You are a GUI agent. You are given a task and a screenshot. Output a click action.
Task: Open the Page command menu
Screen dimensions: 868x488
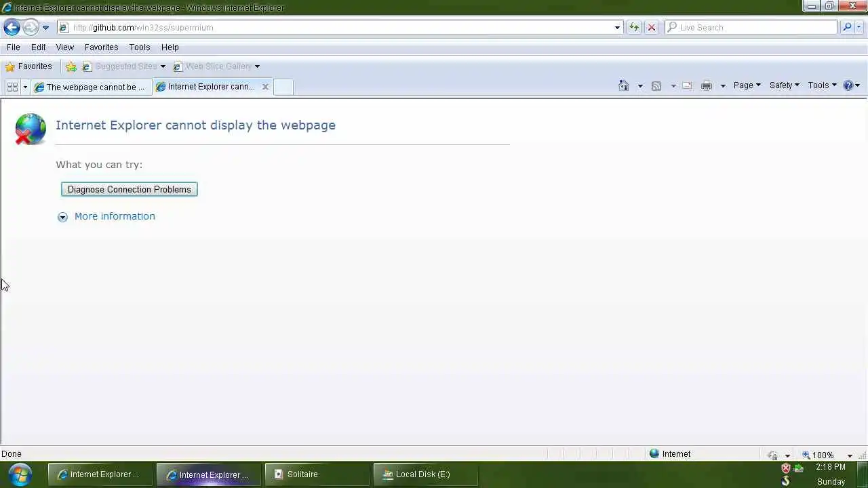coord(747,85)
